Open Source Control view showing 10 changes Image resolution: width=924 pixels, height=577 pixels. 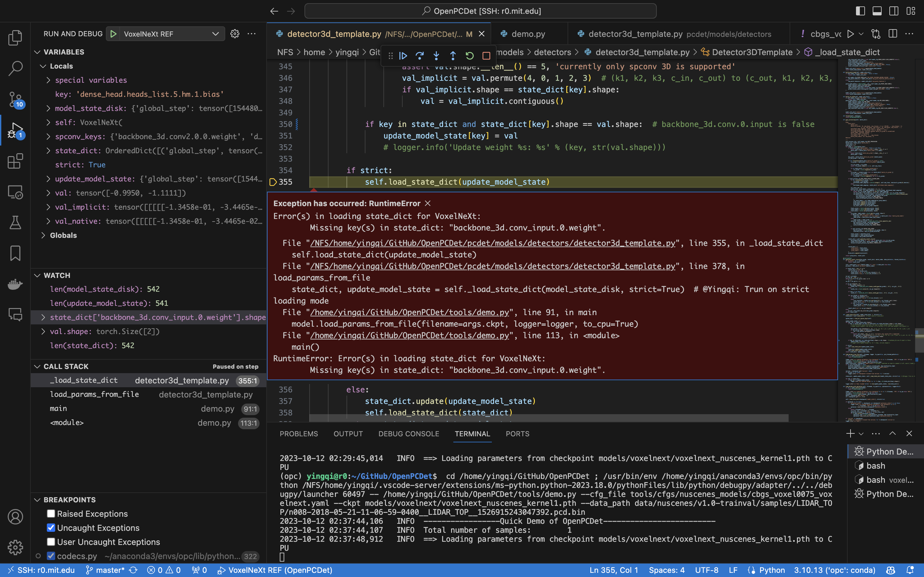point(15,100)
